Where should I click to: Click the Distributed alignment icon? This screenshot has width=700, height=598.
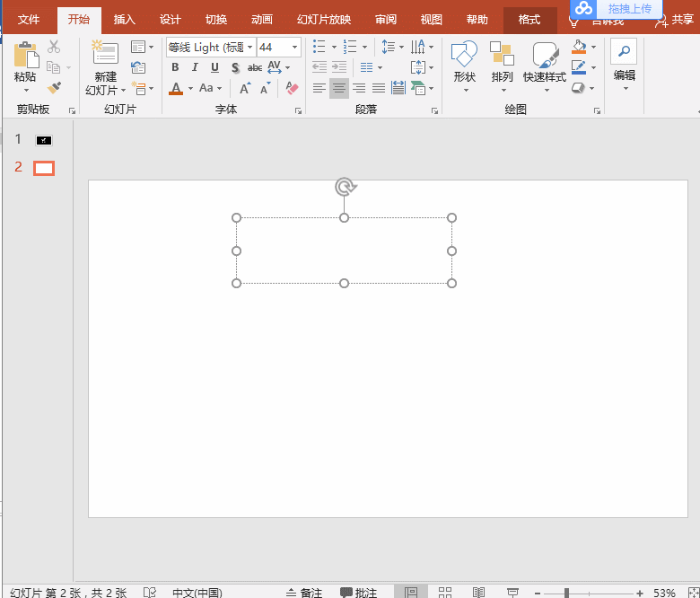pos(398,88)
